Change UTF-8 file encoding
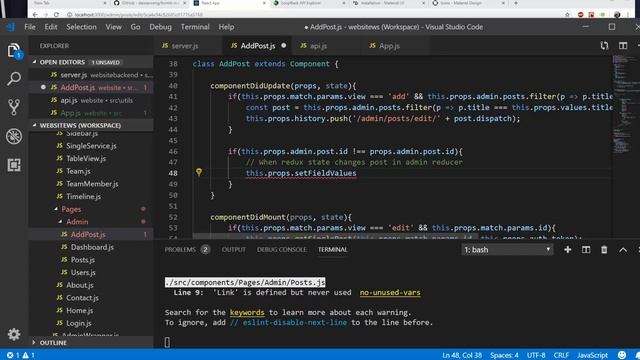Viewport: 640px width, 360px height. click(x=536, y=355)
